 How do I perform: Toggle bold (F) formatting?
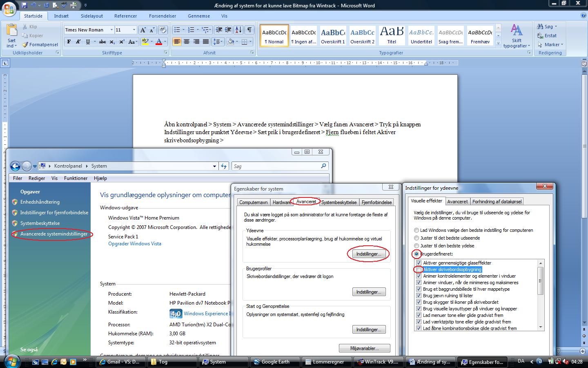coord(69,42)
